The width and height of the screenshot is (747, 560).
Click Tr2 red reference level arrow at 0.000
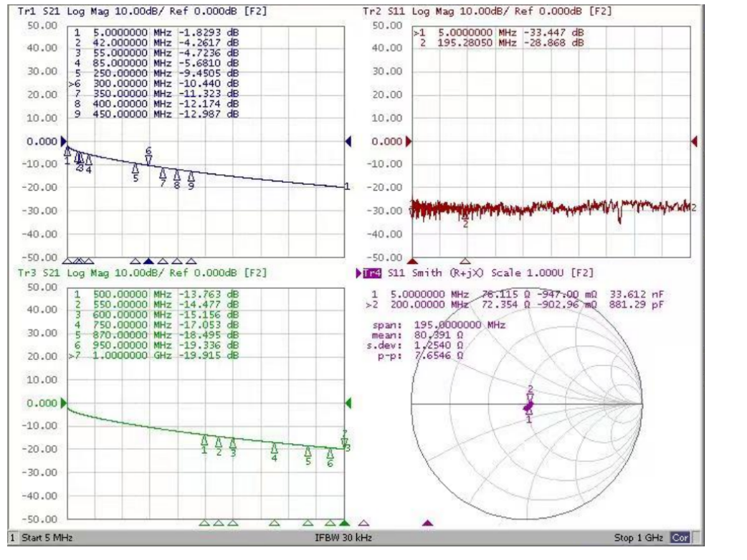pyautogui.click(x=409, y=141)
